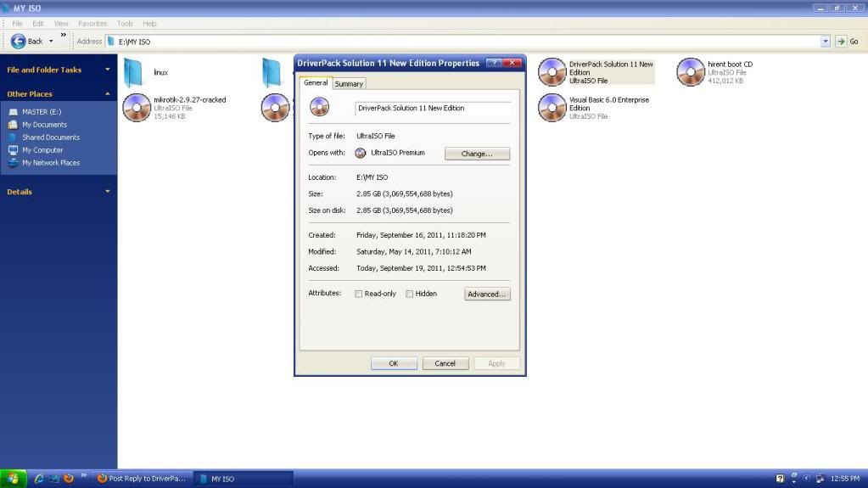Click the Change... button for Opens with
This screenshot has width=868, height=488.
coord(477,154)
